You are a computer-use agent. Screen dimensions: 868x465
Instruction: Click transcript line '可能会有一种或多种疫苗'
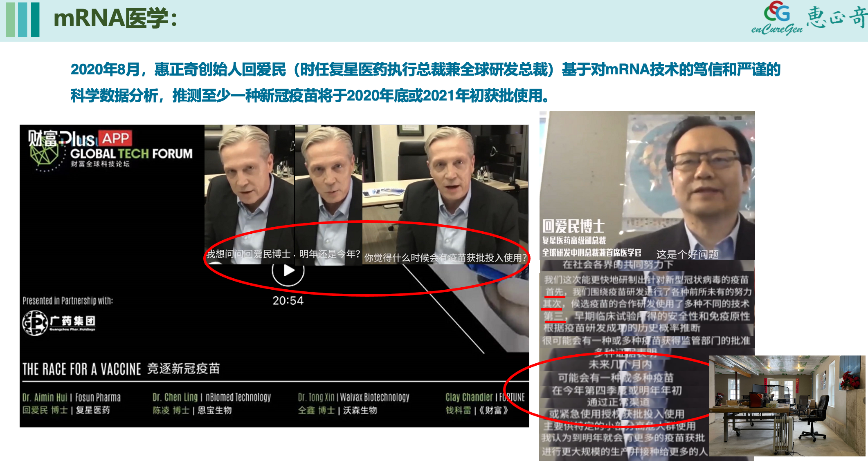(616, 378)
